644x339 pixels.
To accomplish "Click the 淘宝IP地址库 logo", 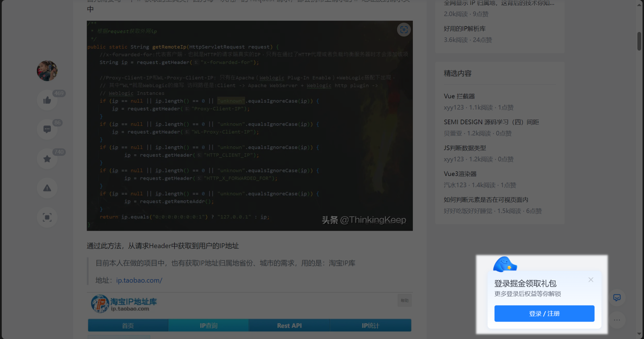I will pos(100,303).
